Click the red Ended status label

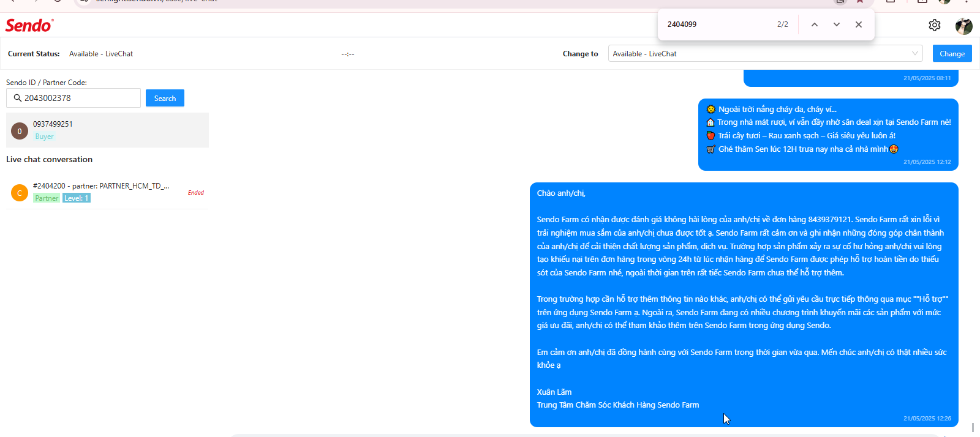196,193
